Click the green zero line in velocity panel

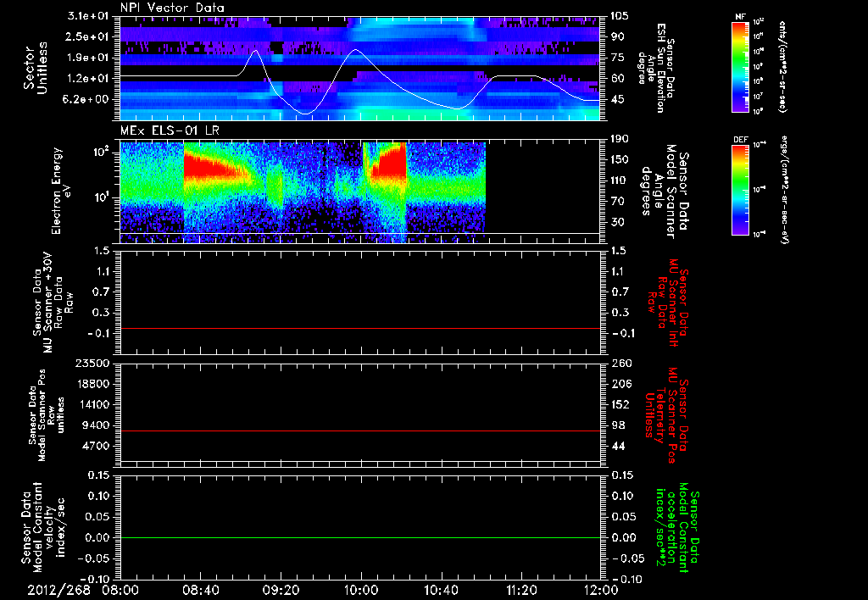tap(360, 537)
